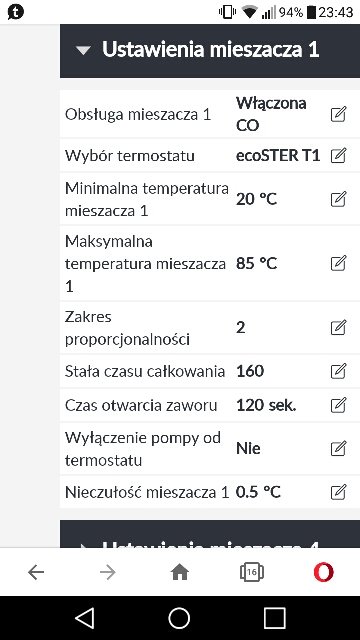
Task: Expand the Ustawienia mieszacza 4 section
Action: point(210,534)
